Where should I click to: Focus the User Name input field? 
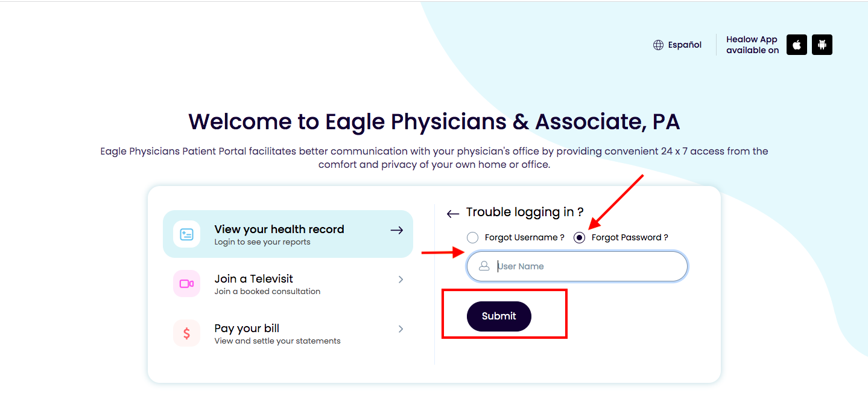coord(577,266)
